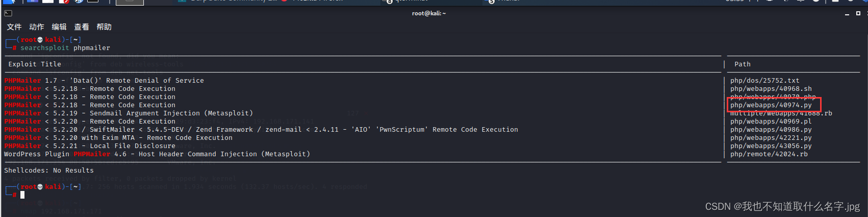Click path php/webapps/43056.py
Image resolution: width=868 pixels, height=217 pixels.
pyautogui.click(x=771, y=146)
